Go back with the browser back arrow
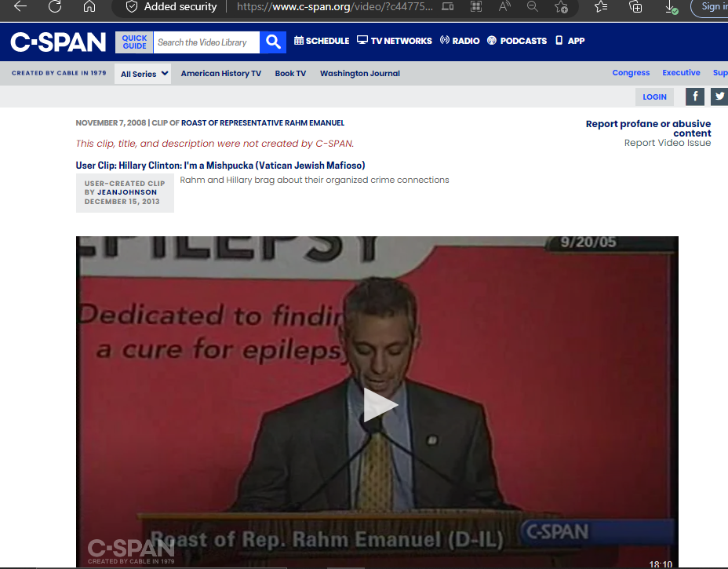The image size is (728, 569). (20, 6)
